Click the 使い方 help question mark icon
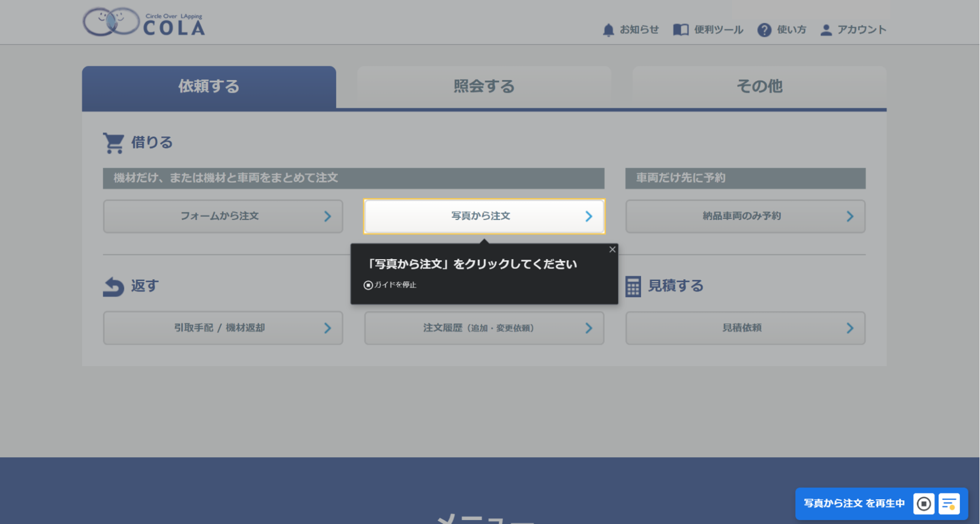The image size is (980, 524). (x=764, y=29)
